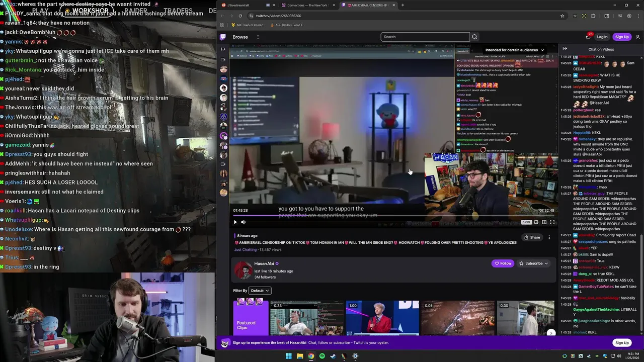
Task: Click the Twitch logo home icon
Action: pyautogui.click(x=223, y=37)
